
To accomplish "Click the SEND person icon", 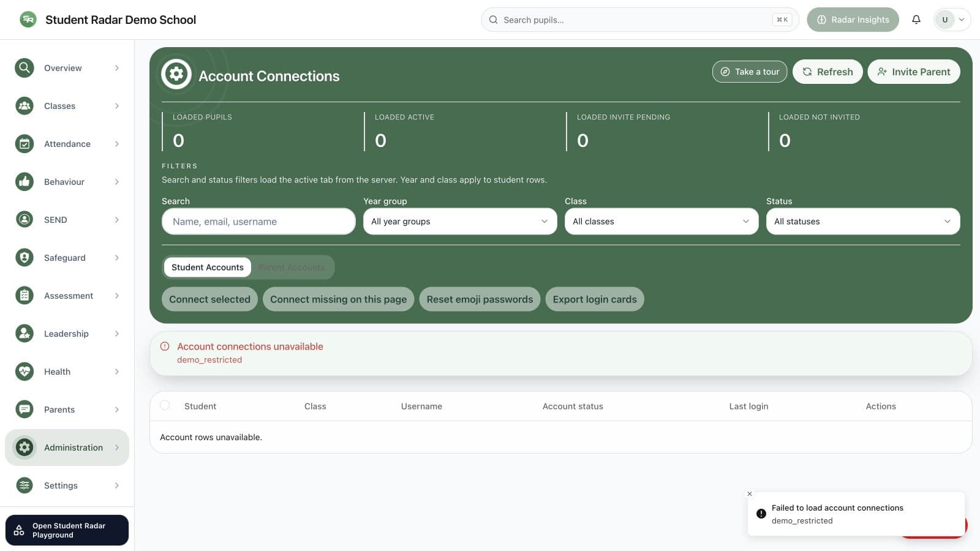I will 24,220.
